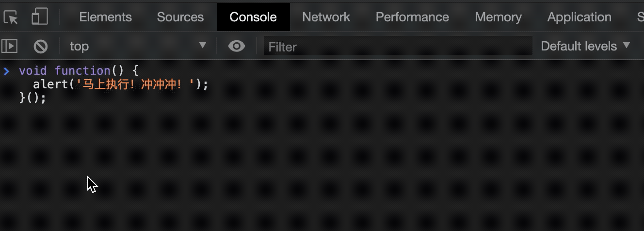The width and height of the screenshot is (644, 231).
Task: Open the Performance tab
Action: click(x=412, y=17)
